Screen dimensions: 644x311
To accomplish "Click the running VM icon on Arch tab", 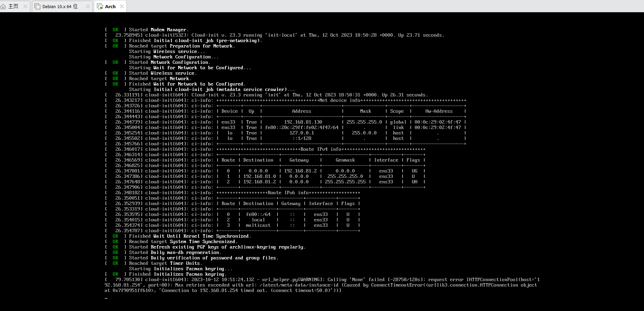I will pyautogui.click(x=100, y=6).
